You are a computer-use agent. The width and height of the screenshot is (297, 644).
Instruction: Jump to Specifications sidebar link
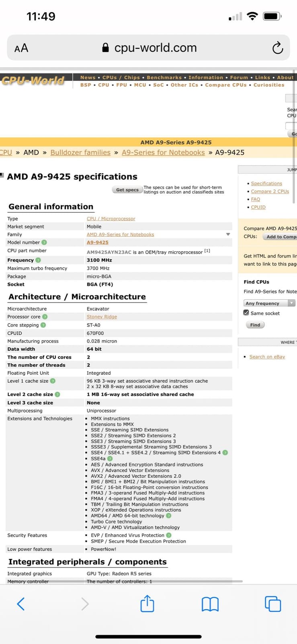[266, 184]
